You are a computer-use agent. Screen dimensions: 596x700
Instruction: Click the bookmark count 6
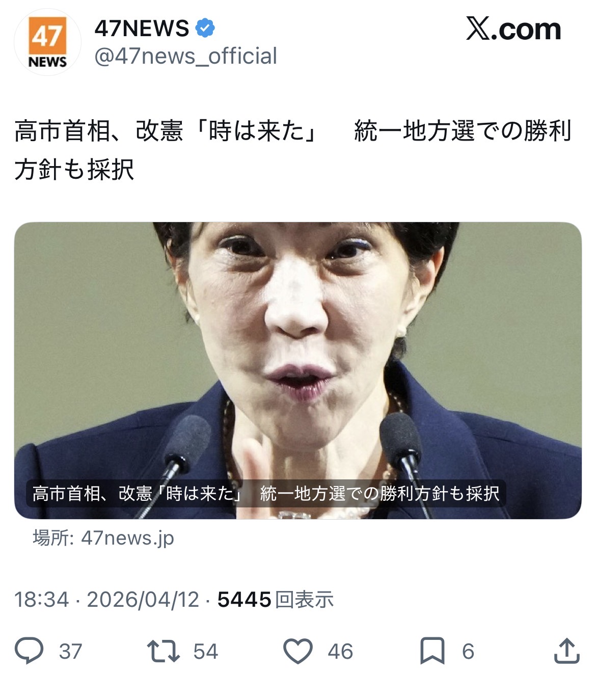click(468, 652)
